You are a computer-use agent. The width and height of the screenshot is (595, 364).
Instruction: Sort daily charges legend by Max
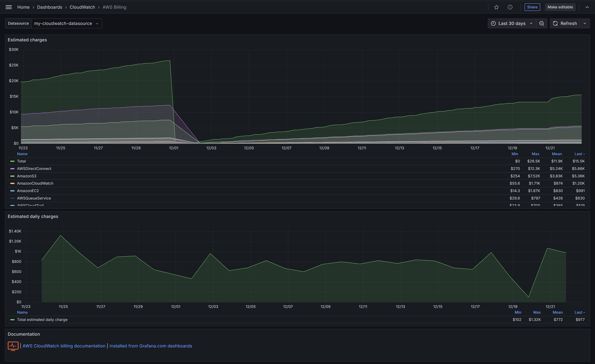[537, 312]
